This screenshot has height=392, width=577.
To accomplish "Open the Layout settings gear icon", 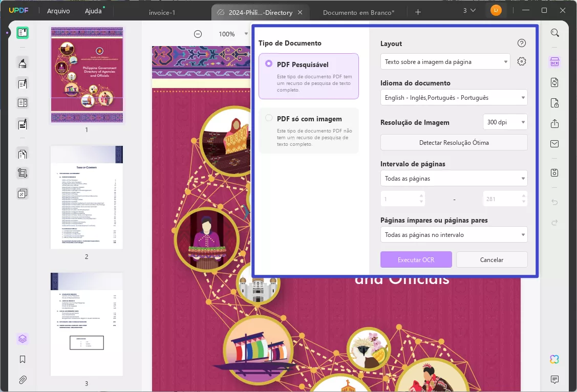I will tap(521, 61).
